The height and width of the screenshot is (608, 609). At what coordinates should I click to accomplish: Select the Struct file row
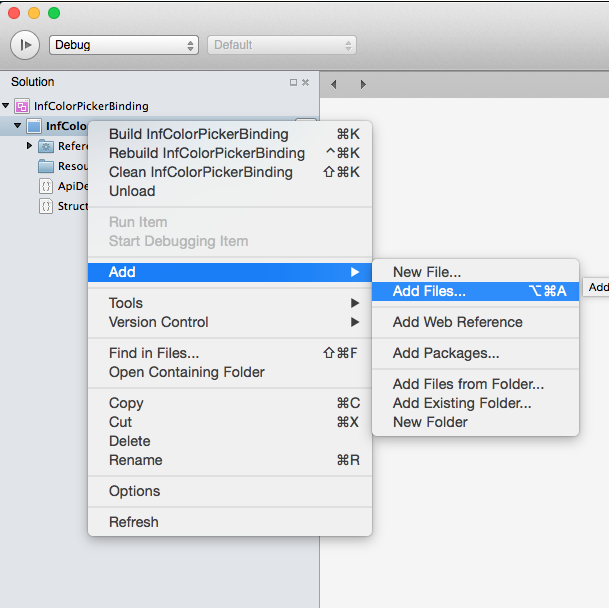click(44, 206)
